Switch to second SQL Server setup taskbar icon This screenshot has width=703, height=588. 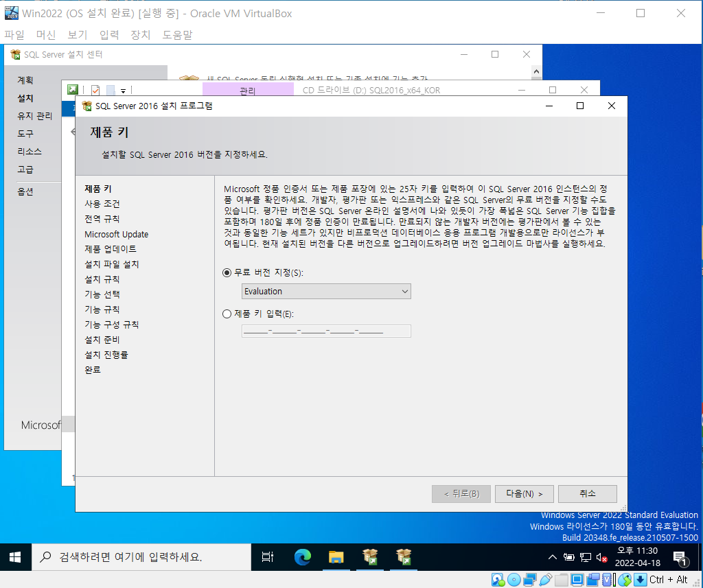pos(404,557)
